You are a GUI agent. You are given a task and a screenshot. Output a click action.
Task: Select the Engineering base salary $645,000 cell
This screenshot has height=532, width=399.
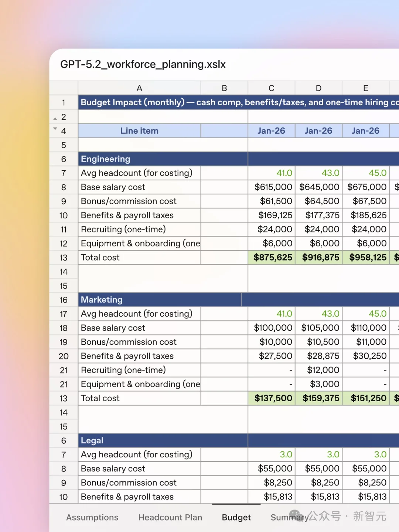pos(319,187)
